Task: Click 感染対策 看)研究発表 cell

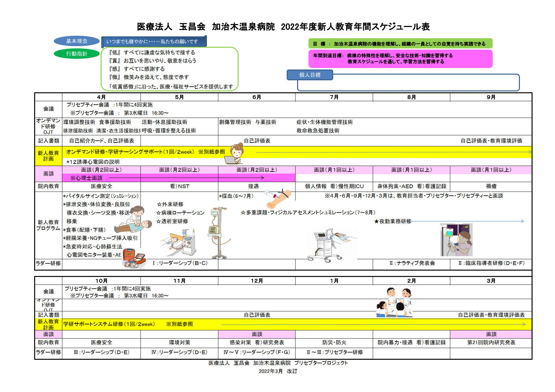Action: (x=257, y=342)
